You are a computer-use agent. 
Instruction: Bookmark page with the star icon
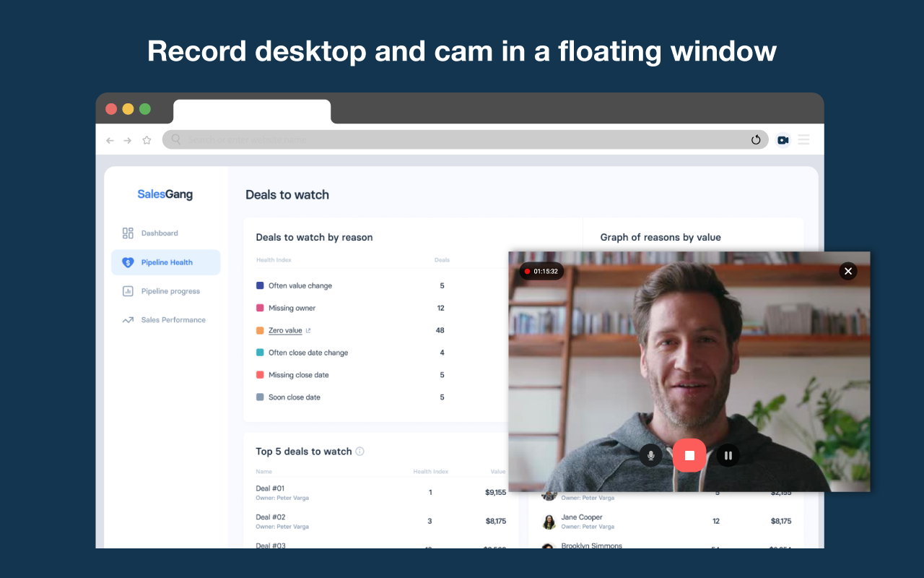(x=147, y=140)
